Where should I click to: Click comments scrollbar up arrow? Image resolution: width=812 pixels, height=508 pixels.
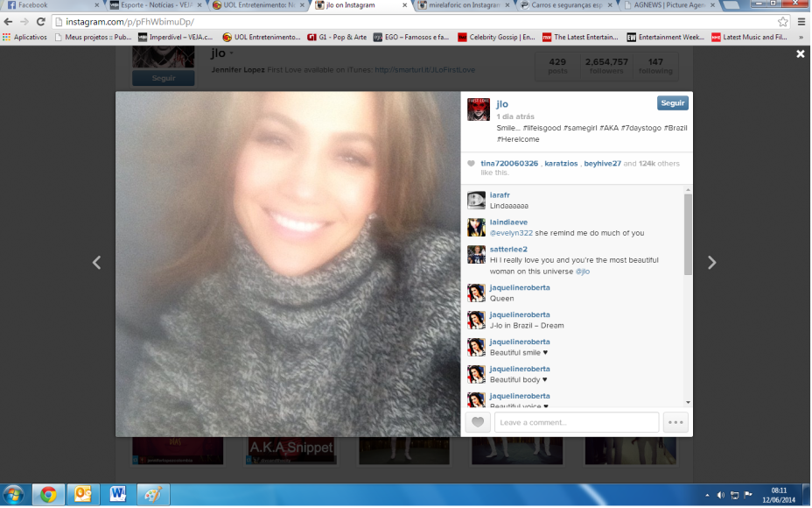(688, 190)
